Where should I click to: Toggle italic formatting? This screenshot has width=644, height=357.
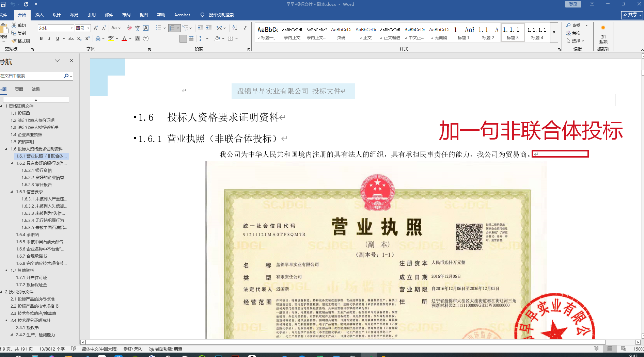(49, 38)
